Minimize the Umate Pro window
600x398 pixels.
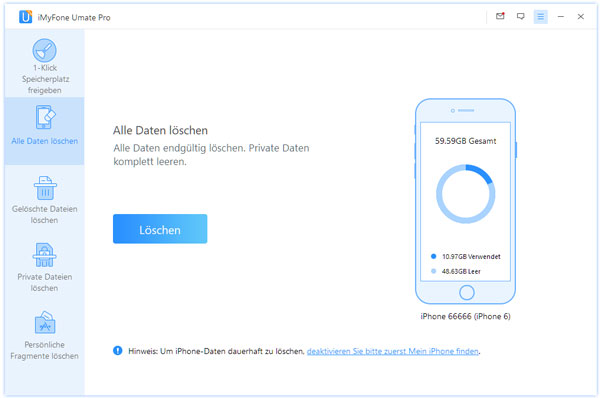561,16
